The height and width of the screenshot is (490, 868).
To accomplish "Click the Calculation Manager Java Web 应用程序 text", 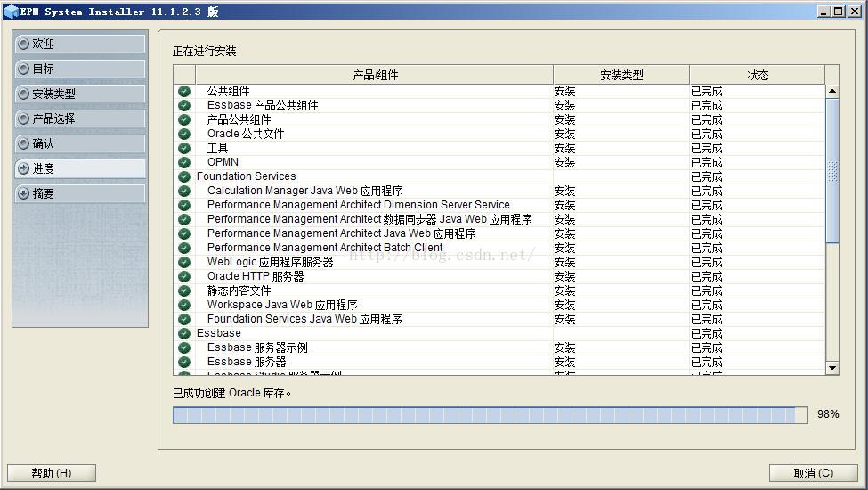I will tap(305, 191).
